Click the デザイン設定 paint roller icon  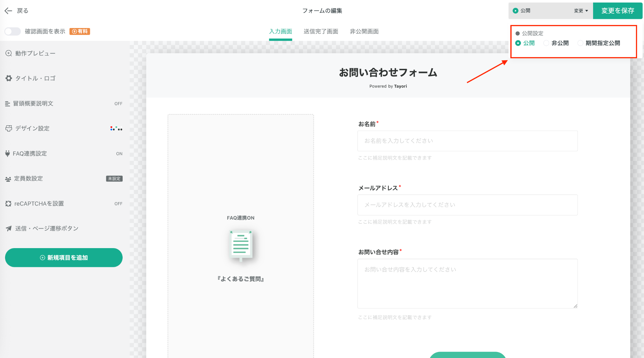(8, 128)
